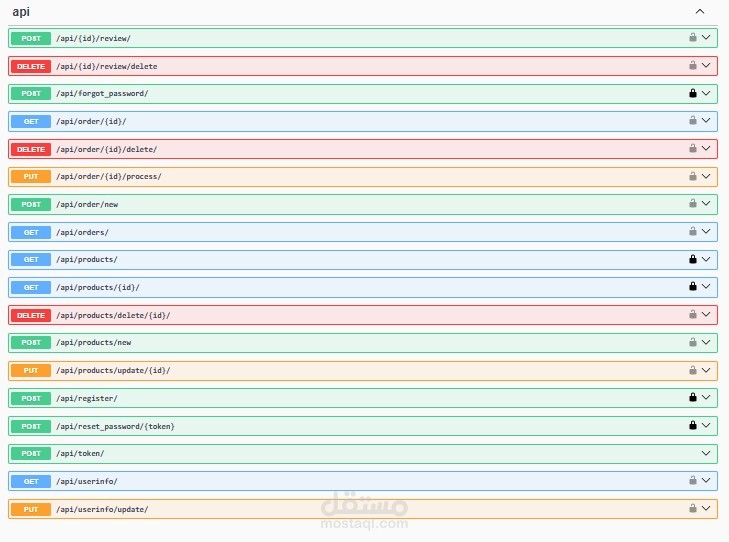The width and height of the screenshot is (729, 542).
Task: Open the /api/order/{id}/process/ endpoint path
Action: click(109, 177)
